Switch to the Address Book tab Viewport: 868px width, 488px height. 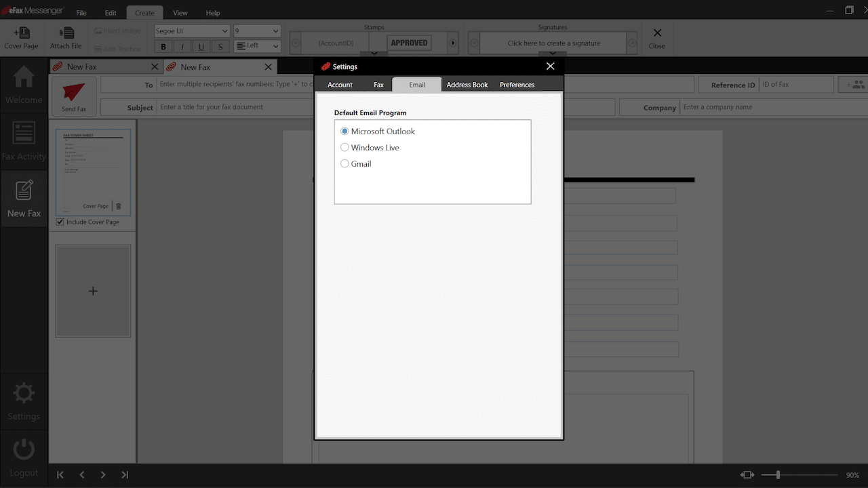[467, 85]
